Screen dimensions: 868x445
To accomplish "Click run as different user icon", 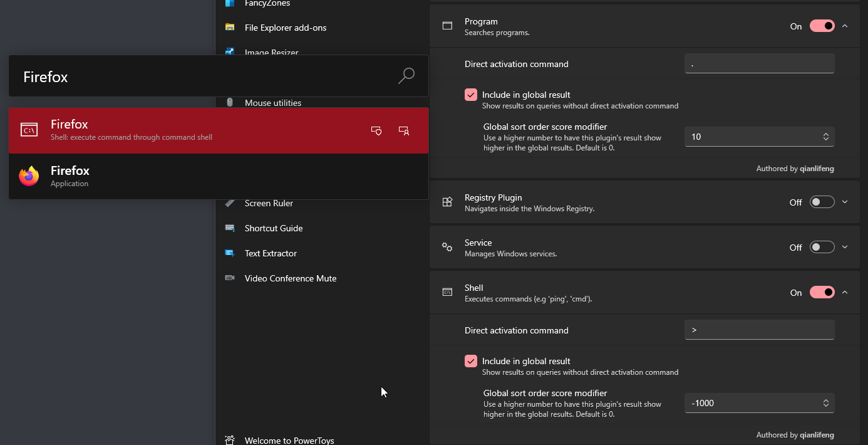I will [404, 130].
